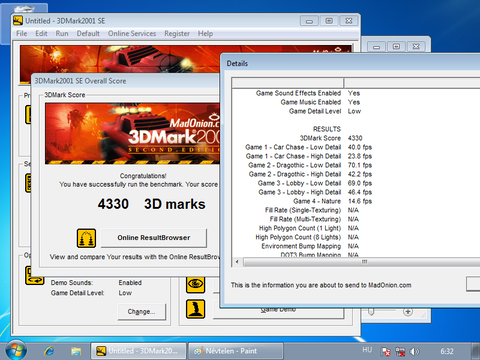The image size is (480, 360).
Task: Click the yellow eye icon
Action: (196, 284)
